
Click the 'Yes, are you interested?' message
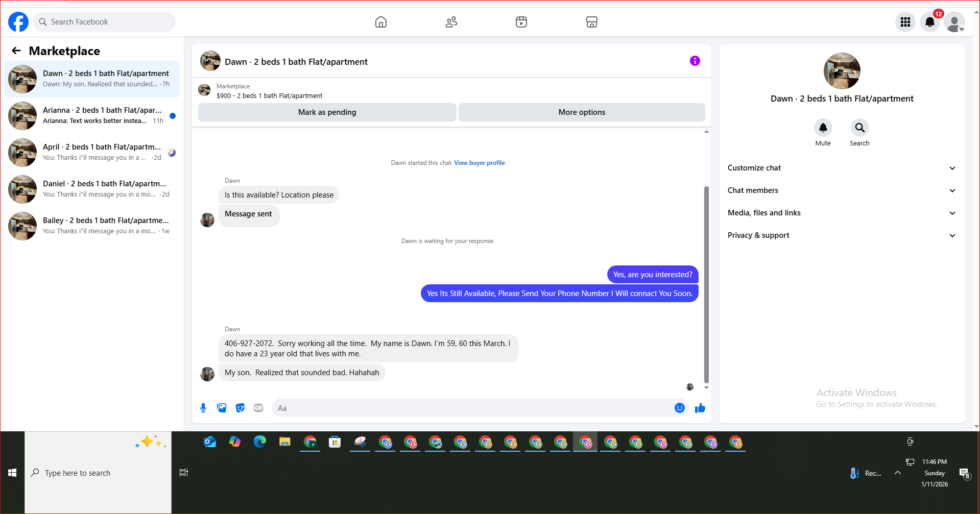[x=653, y=275]
